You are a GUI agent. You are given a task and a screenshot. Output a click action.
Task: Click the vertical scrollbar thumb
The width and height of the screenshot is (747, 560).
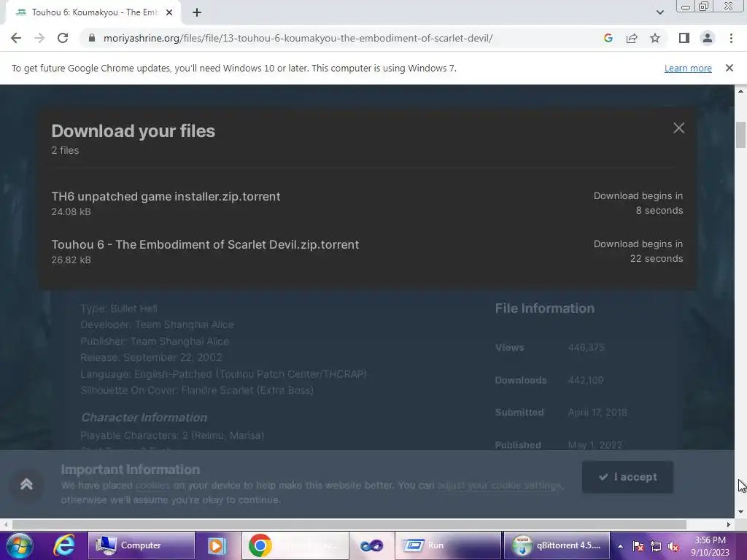[740, 135]
